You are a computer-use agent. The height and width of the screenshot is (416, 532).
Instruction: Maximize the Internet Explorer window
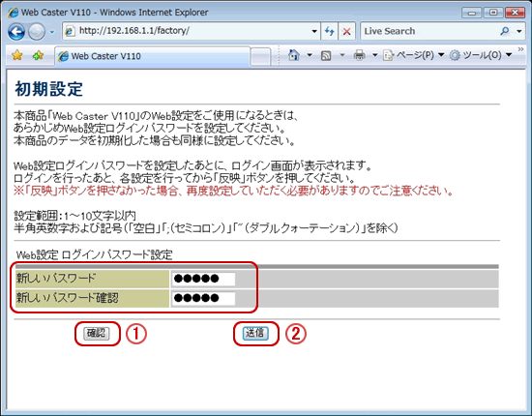[493, 13]
